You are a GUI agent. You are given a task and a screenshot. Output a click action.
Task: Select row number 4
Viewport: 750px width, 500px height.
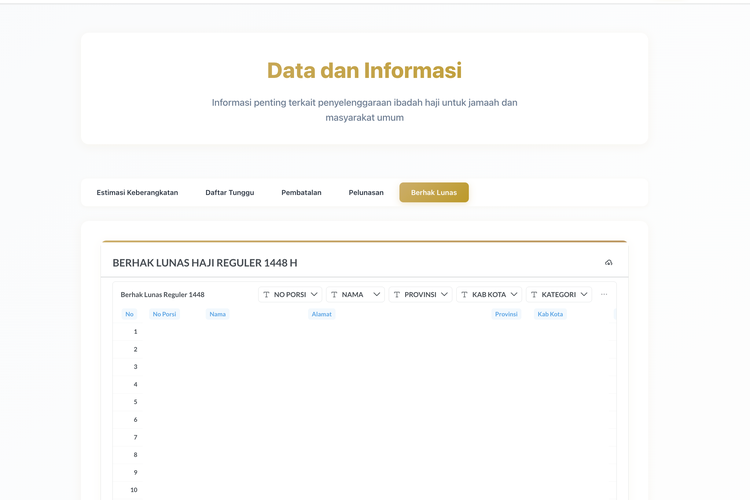coord(135,384)
